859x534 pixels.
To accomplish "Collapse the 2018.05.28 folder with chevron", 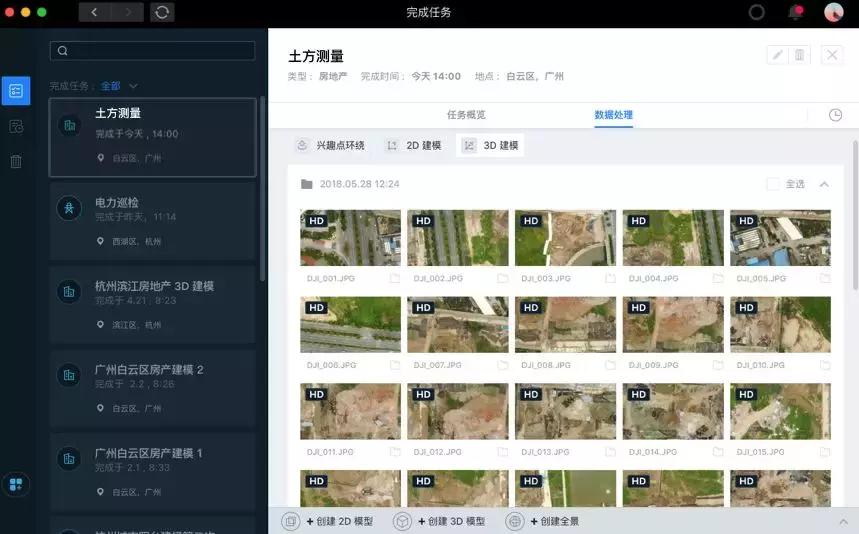I will click(824, 184).
